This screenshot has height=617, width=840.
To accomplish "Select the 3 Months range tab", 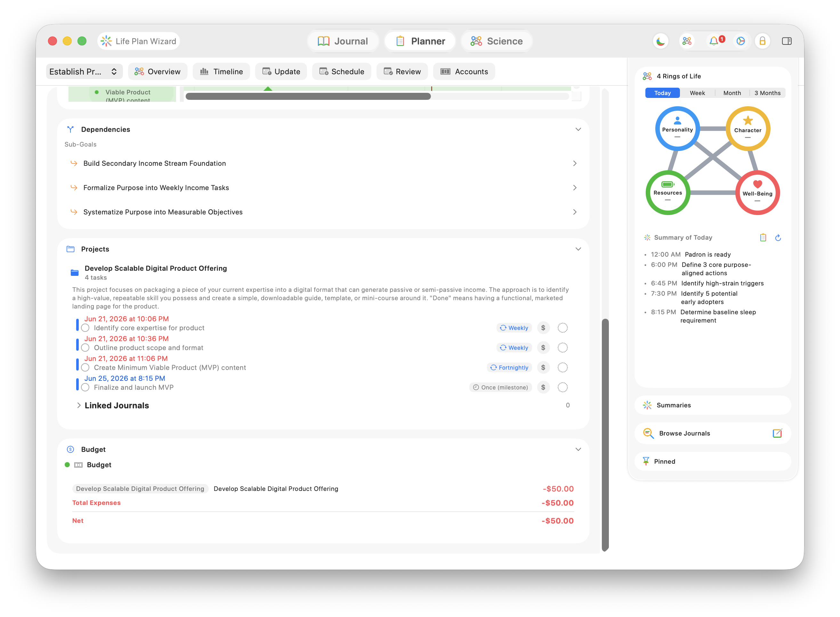I will point(767,93).
